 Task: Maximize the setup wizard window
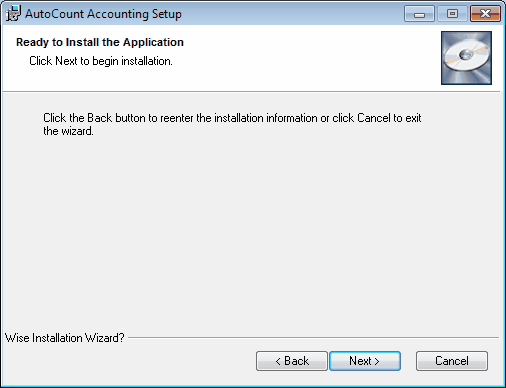(x=452, y=14)
